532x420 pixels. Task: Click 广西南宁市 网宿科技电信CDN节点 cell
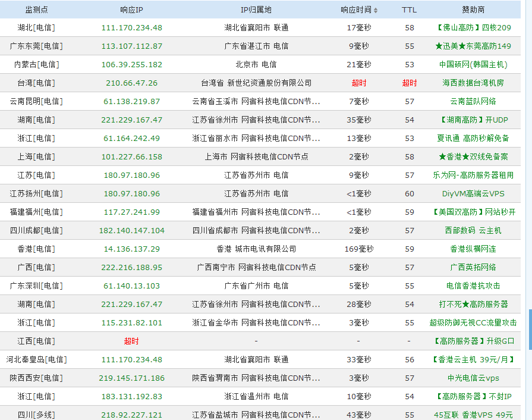click(256, 267)
